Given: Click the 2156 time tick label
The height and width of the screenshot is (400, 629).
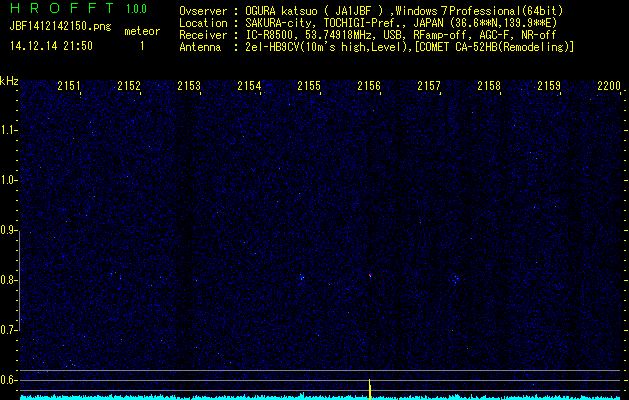Looking at the screenshot, I should click(x=369, y=86).
